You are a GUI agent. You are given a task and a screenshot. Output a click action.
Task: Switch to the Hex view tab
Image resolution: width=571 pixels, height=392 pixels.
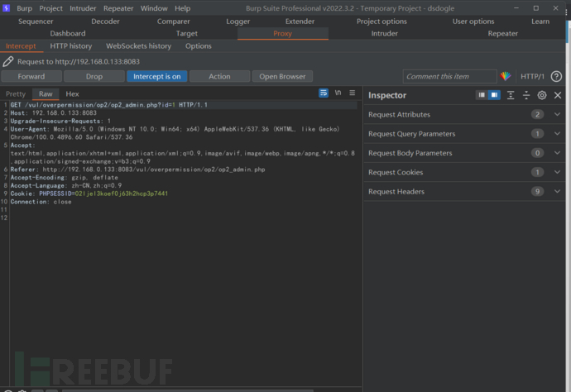click(72, 94)
